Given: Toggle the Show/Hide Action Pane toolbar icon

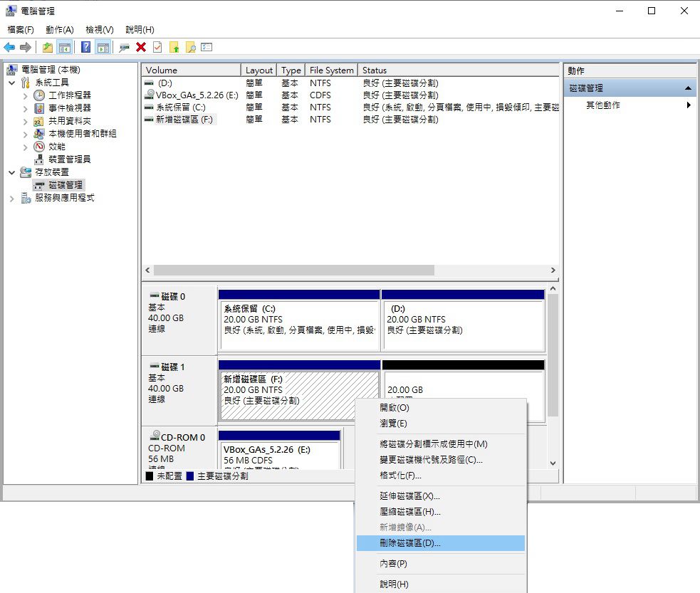Looking at the screenshot, I should (x=103, y=47).
